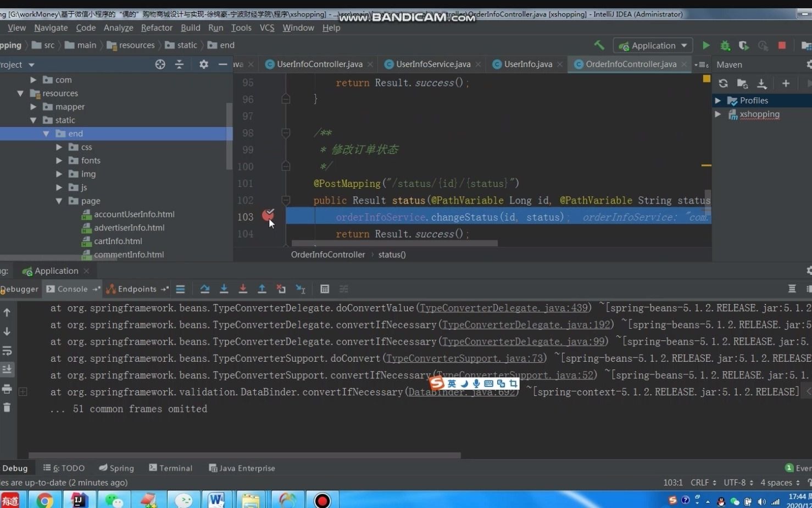The width and height of the screenshot is (812, 508).
Task: Expand the com folder in project tree
Action: coord(34,80)
